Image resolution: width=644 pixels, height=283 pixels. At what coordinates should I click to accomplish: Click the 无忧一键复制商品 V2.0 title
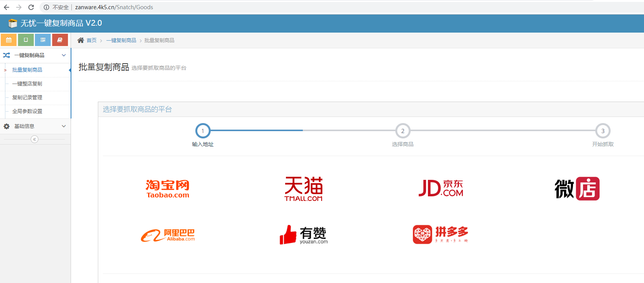click(x=61, y=23)
